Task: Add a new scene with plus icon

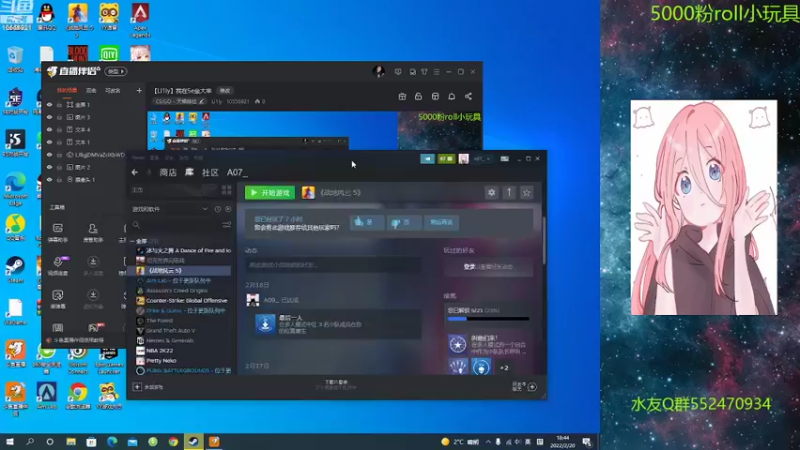Action: [139, 91]
